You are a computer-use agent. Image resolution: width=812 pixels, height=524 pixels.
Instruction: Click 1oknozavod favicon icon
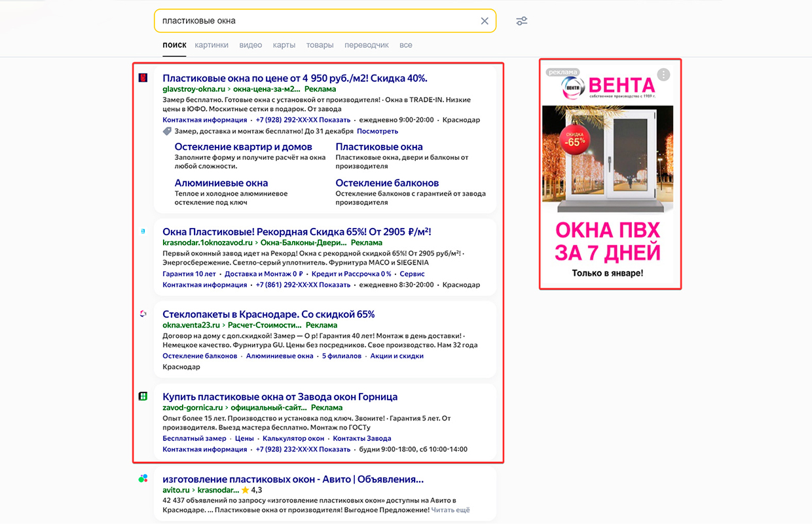143,231
